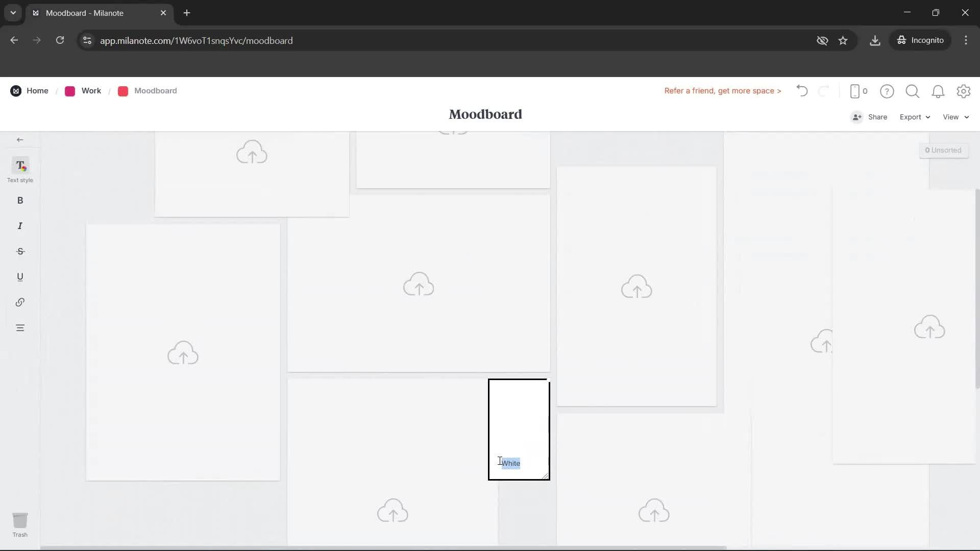Click the Share button
Viewport: 980px width, 551px height.
click(x=876, y=117)
